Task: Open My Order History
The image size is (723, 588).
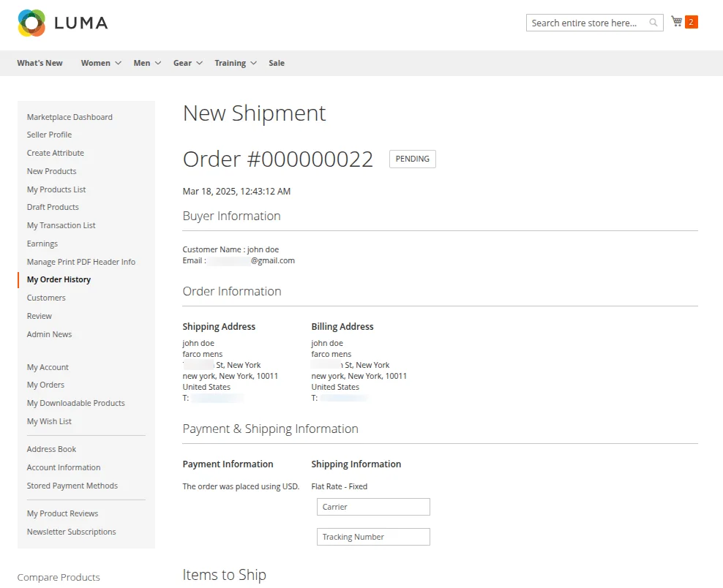Action: click(59, 279)
